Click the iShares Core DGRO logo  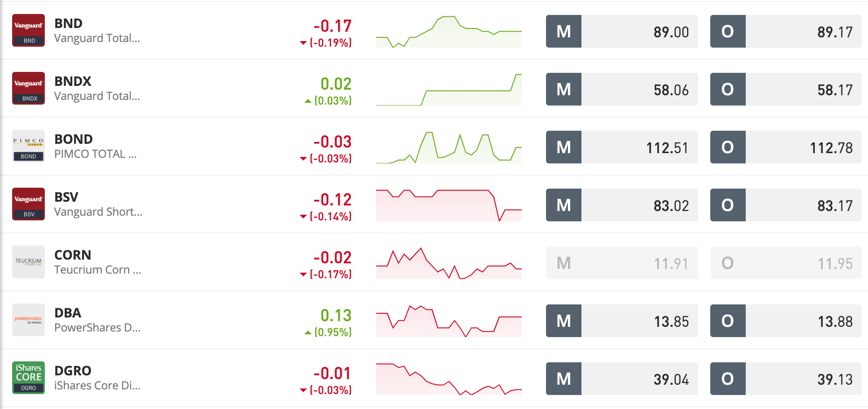[x=28, y=378]
